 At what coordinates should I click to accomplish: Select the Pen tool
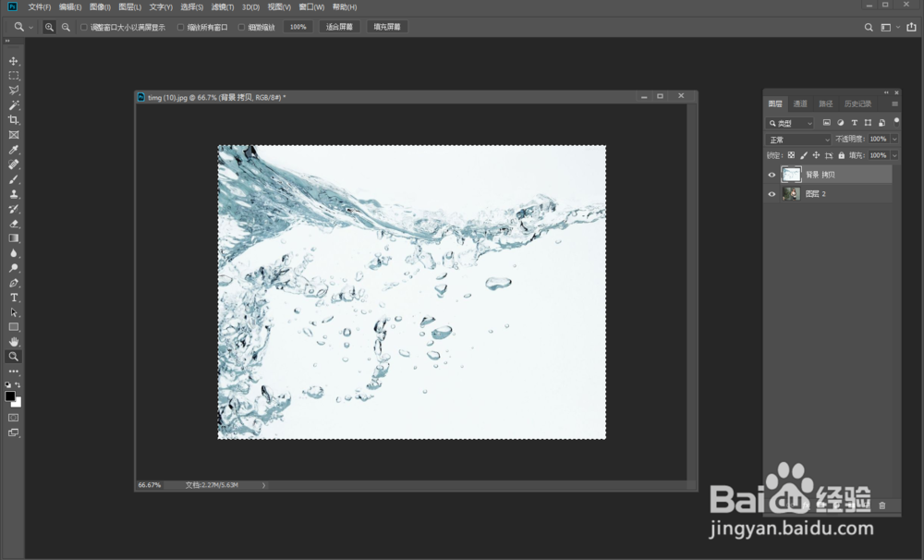(x=14, y=283)
